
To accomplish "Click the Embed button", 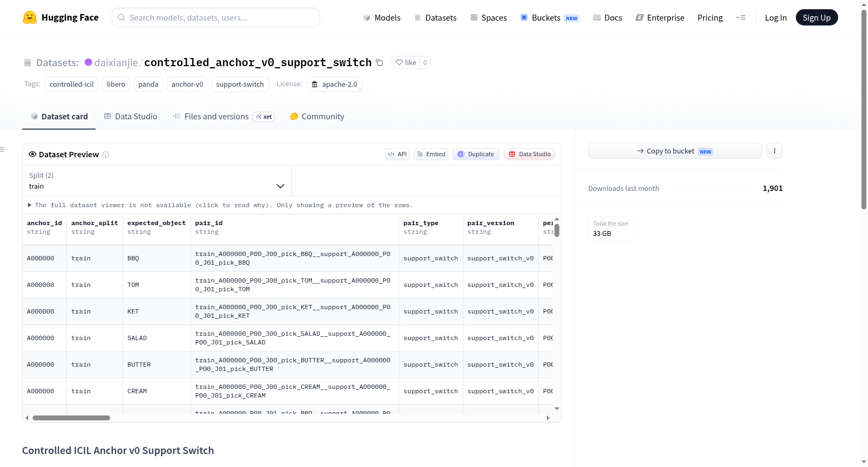I will (431, 154).
